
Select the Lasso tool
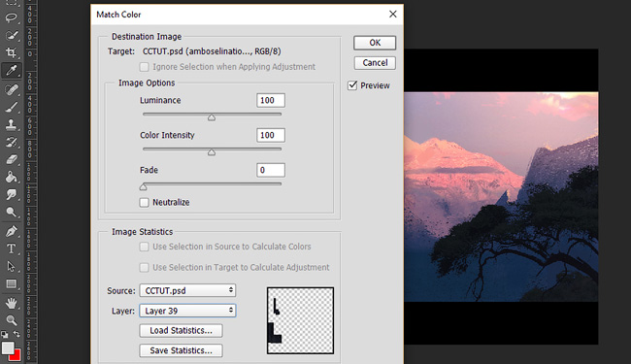[x=12, y=17]
